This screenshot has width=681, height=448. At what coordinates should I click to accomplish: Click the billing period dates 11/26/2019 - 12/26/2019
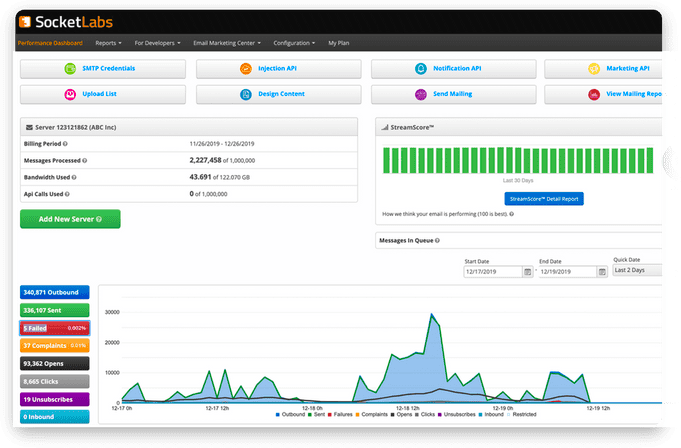coord(222,144)
